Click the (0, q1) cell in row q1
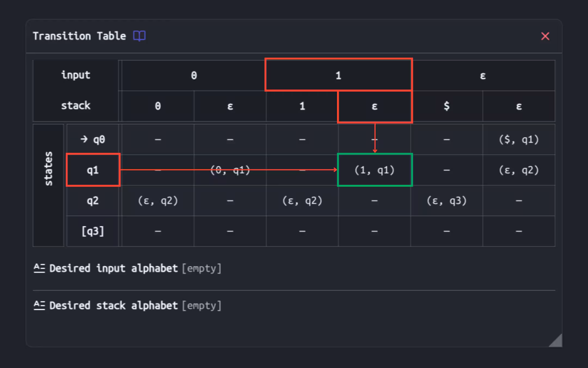Viewport: 588px width, 368px height. pos(230,170)
